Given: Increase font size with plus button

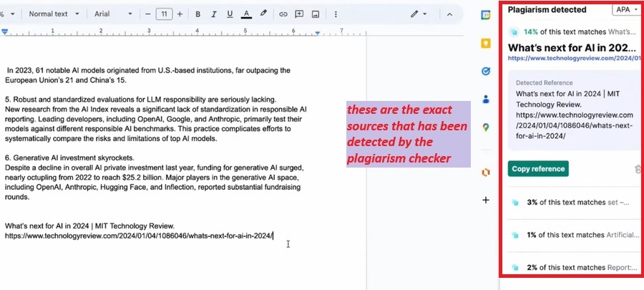Looking at the screenshot, I should tap(180, 14).
